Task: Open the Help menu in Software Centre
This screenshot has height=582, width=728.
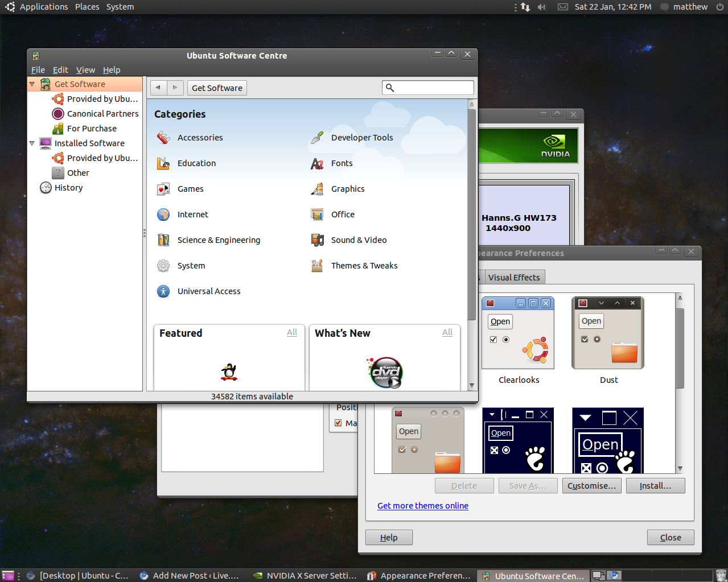Action: (112, 70)
